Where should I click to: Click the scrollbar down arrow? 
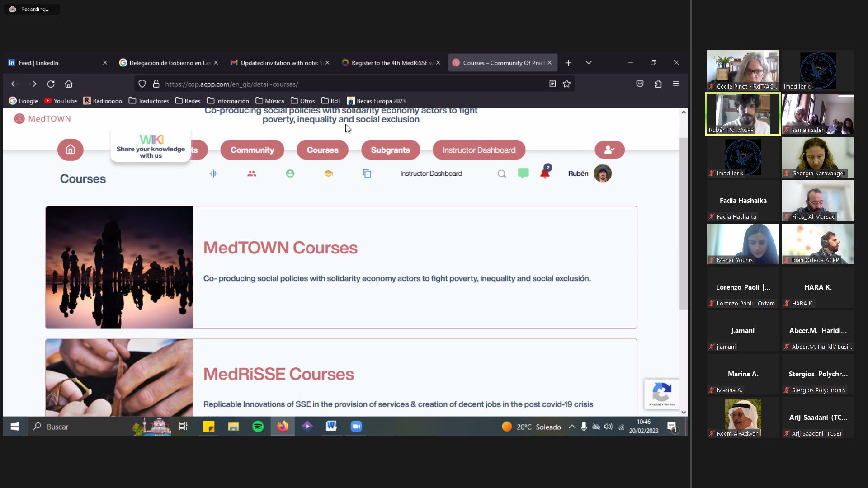(x=684, y=412)
